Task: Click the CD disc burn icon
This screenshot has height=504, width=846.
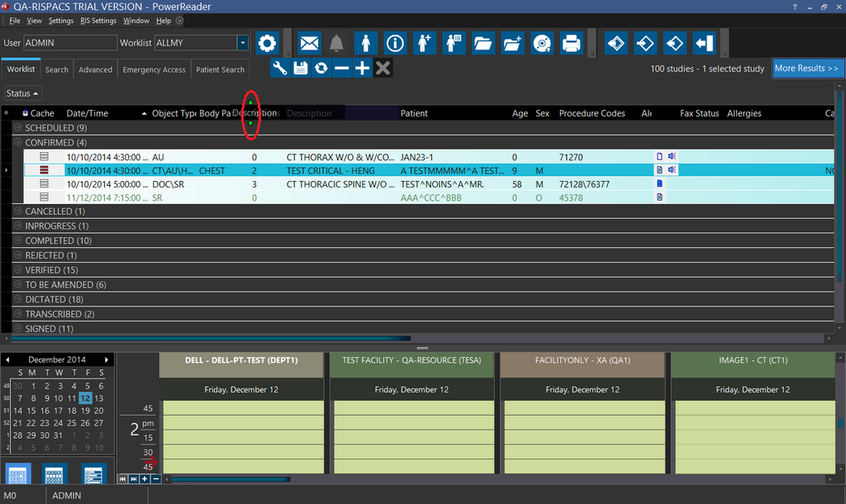Action: 541,43
